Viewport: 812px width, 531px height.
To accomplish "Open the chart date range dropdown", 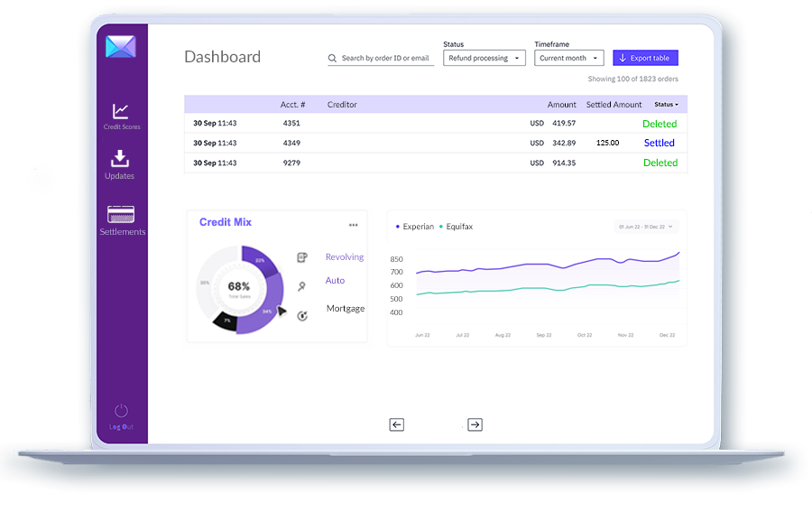I will [646, 227].
